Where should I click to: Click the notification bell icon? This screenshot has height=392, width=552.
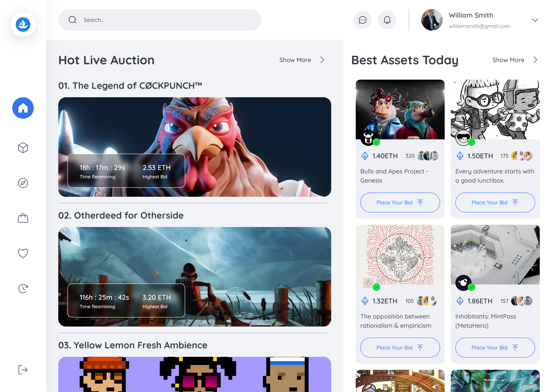click(387, 20)
